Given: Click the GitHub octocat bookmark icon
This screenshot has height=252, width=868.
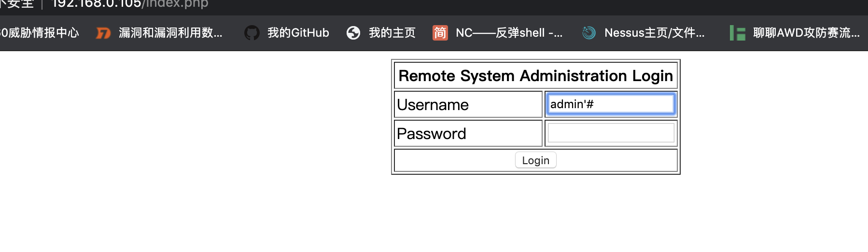Looking at the screenshot, I should (x=252, y=33).
